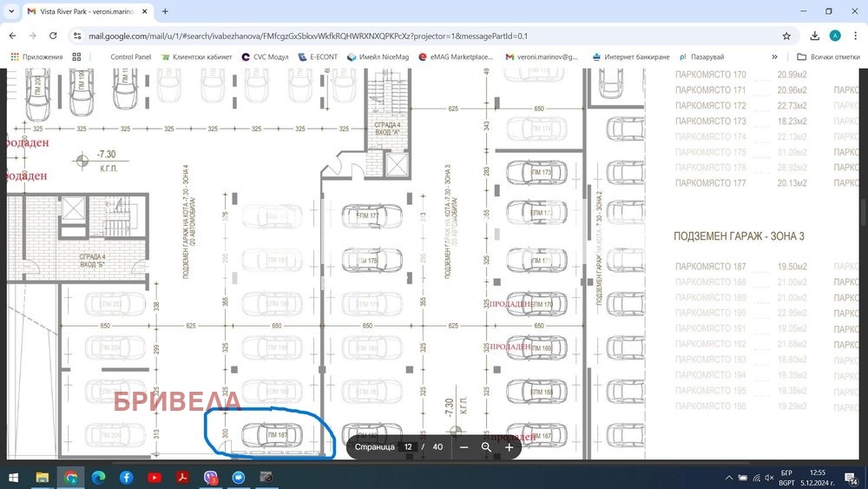Open the E-ECONT bookmark
The width and height of the screenshot is (868, 489).
click(317, 56)
